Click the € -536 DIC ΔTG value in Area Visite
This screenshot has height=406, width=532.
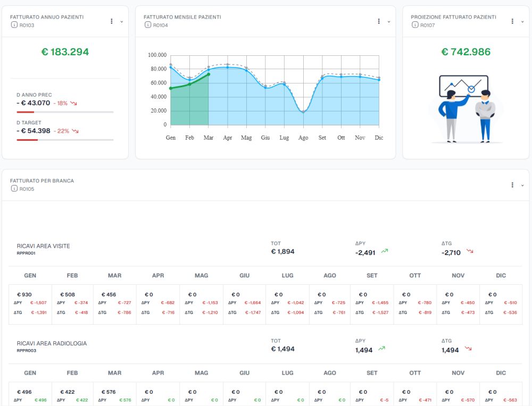point(510,312)
